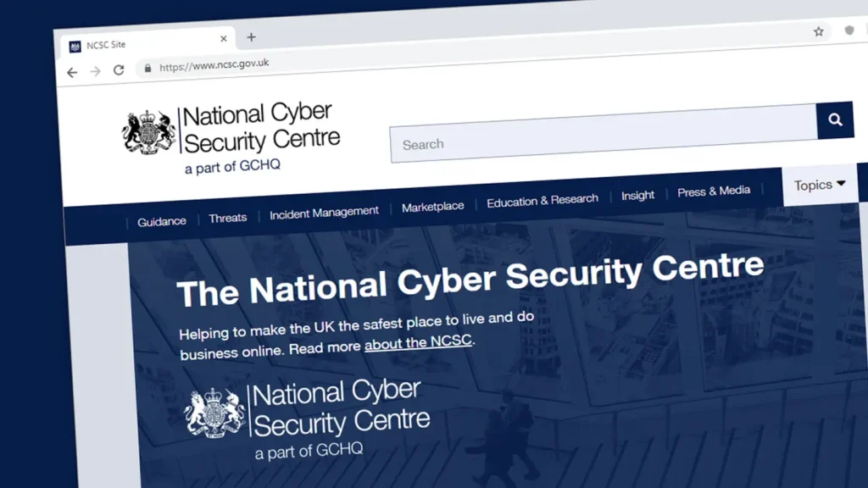Expand the Topics dropdown

[820, 185]
